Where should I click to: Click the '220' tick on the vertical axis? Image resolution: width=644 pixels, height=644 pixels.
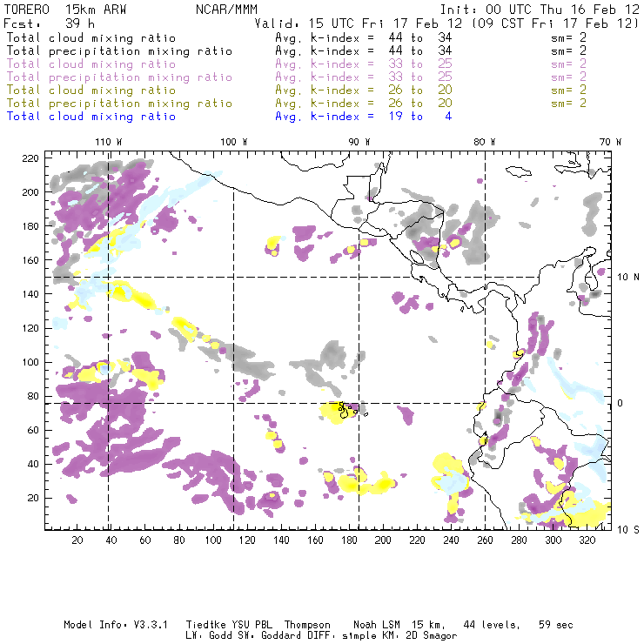click(30, 158)
